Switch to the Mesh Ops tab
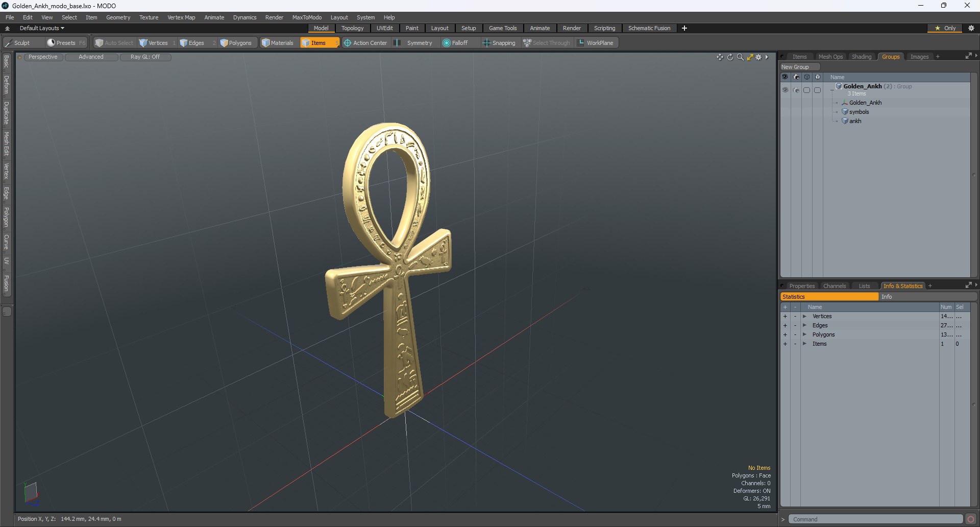Image resolution: width=980 pixels, height=527 pixels. [830, 57]
